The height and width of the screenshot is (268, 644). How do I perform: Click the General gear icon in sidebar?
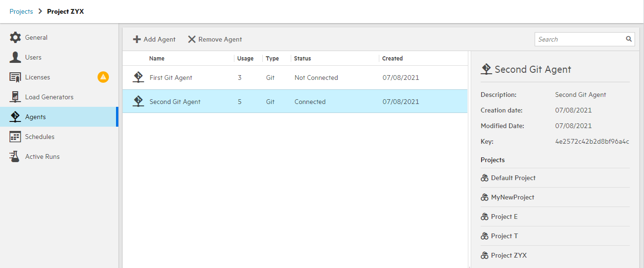click(x=16, y=38)
